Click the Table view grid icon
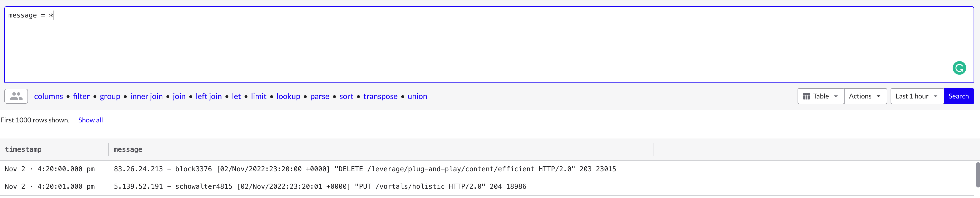 coord(806,96)
